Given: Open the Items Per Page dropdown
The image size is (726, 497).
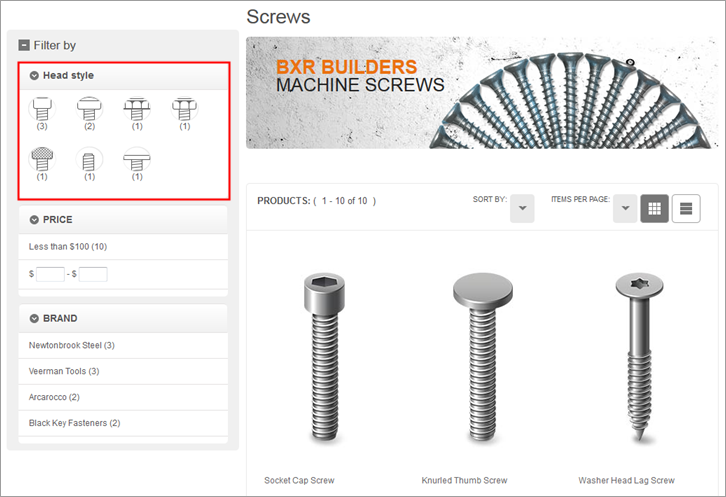Looking at the screenshot, I should coord(625,208).
